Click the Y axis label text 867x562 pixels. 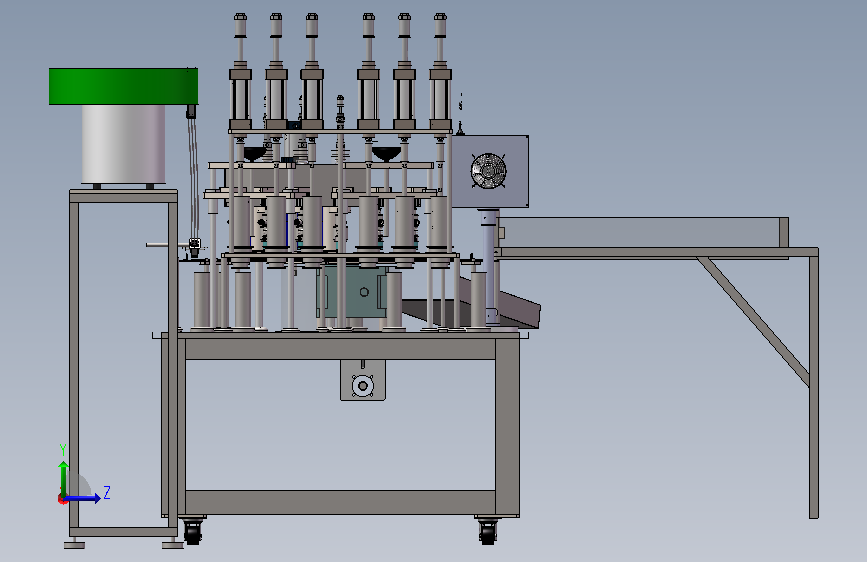[63, 450]
